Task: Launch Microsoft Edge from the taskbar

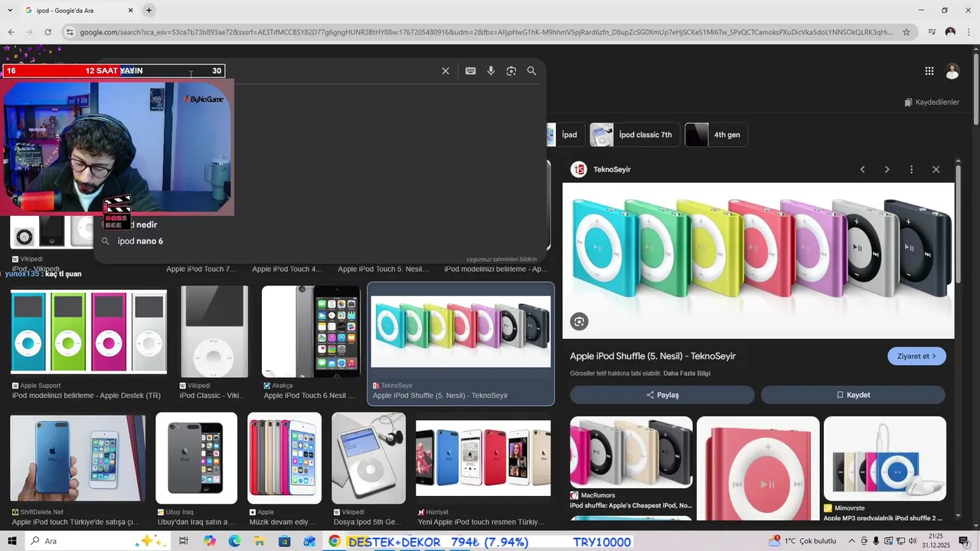Action: tap(234, 541)
